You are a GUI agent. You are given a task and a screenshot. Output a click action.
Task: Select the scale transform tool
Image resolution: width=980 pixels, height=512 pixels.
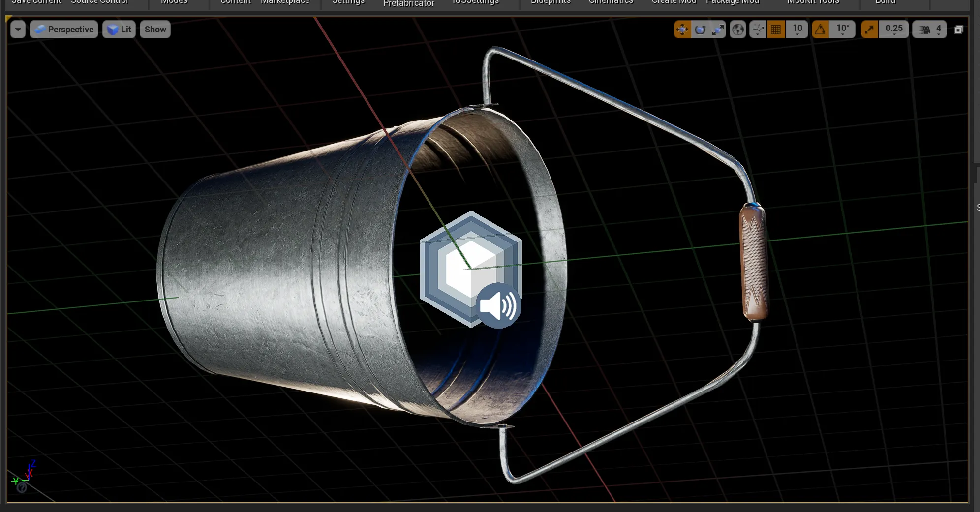pos(718,30)
